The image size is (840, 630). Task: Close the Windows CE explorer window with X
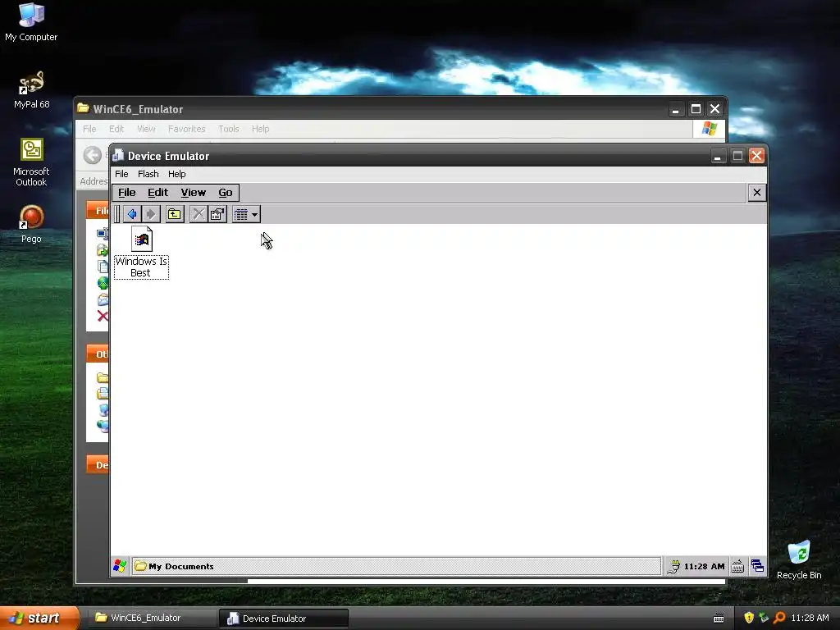coord(756,193)
